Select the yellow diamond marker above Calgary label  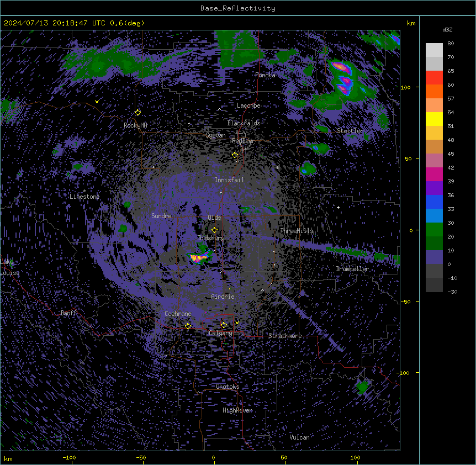coord(224,325)
